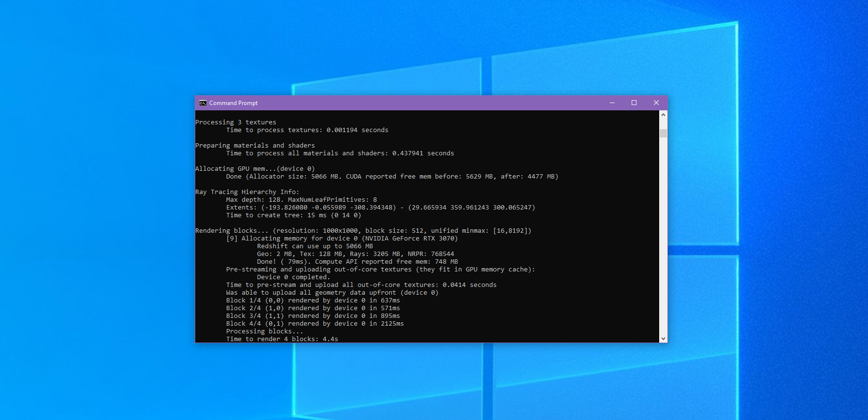Click the Command Prompt title bar icon
The width and height of the screenshot is (868, 420).
point(203,103)
